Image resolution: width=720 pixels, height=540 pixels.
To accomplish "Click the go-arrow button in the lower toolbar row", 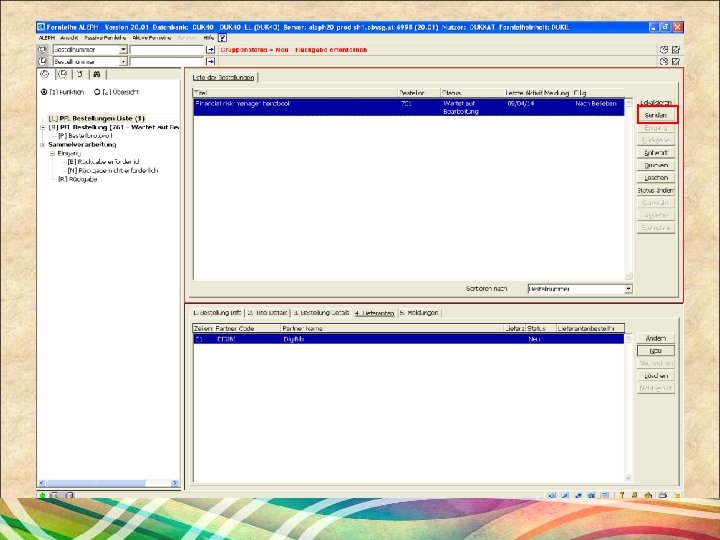I will click(x=210, y=61).
